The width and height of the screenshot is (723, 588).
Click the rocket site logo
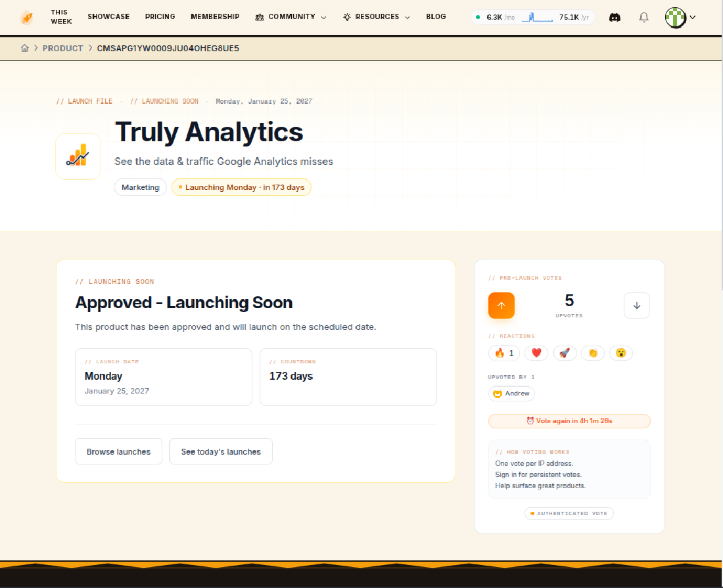(27, 18)
